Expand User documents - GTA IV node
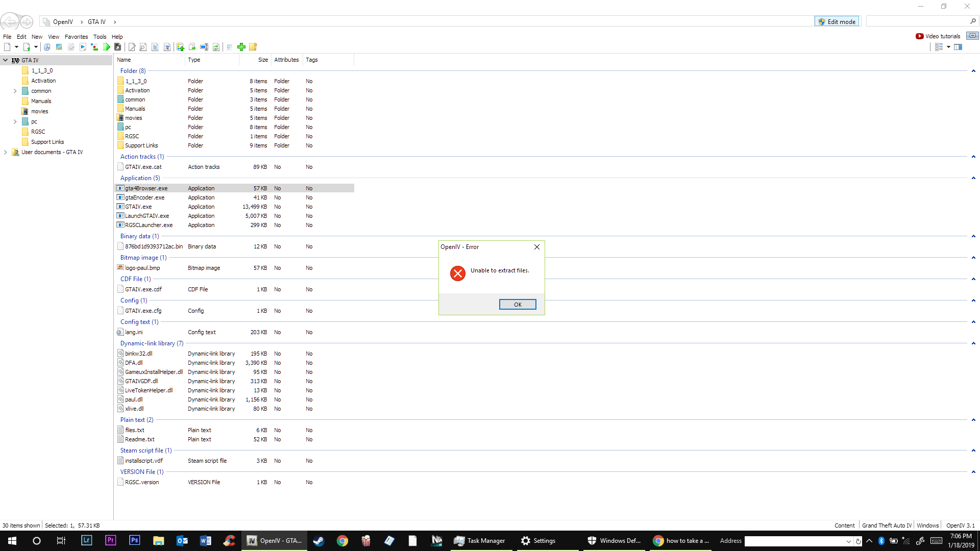The width and height of the screenshot is (980, 551). 6,152
